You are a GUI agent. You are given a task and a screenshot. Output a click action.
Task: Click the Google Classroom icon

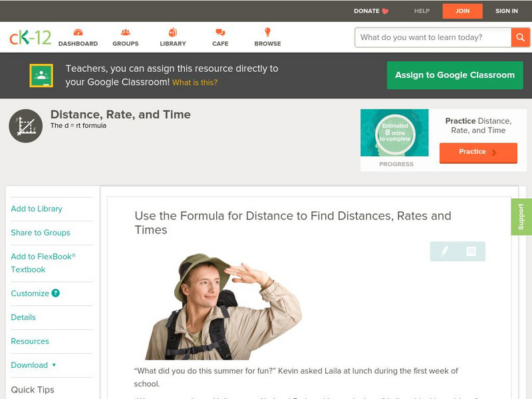[x=41, y=75]
